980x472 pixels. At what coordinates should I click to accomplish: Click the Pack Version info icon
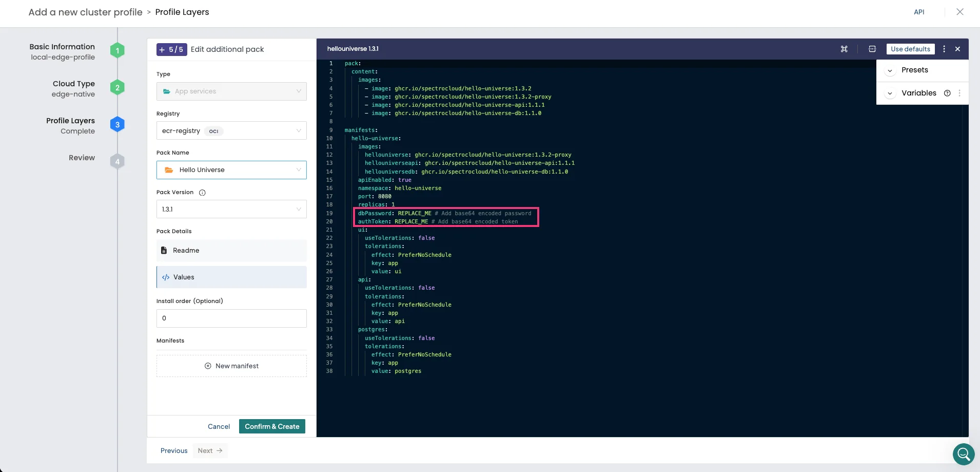(201, 193)
